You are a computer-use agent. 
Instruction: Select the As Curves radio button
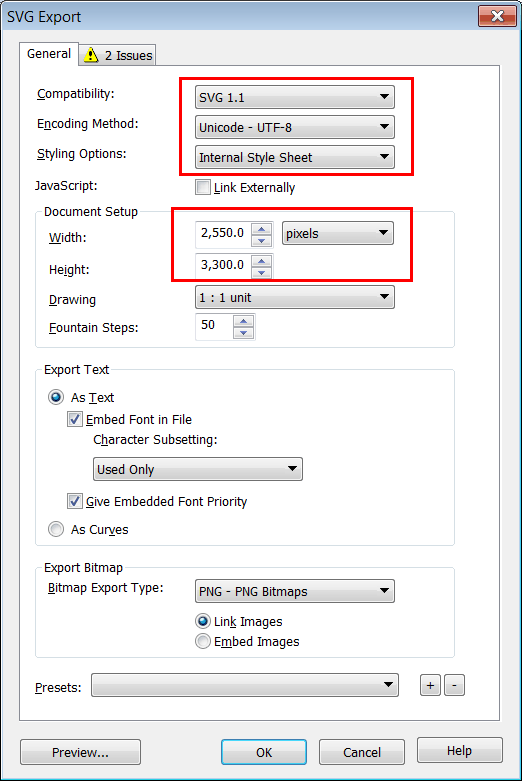[x=56, y=529]
